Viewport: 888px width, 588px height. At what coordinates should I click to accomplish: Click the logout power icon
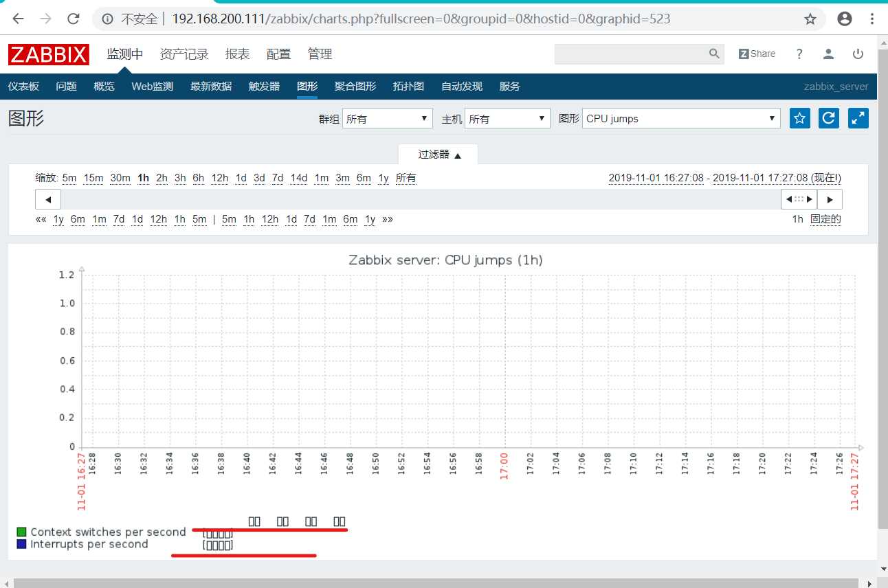coord(858,54)
